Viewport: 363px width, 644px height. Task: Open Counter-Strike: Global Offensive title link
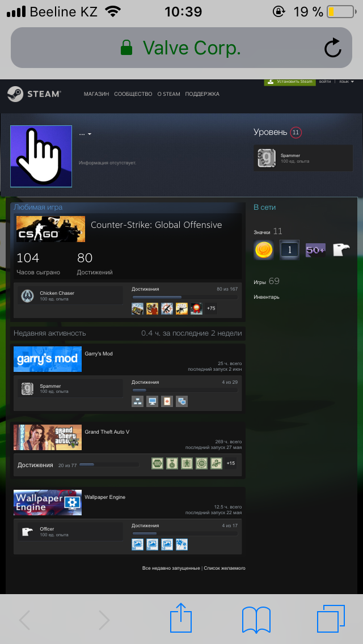[156, 225]
